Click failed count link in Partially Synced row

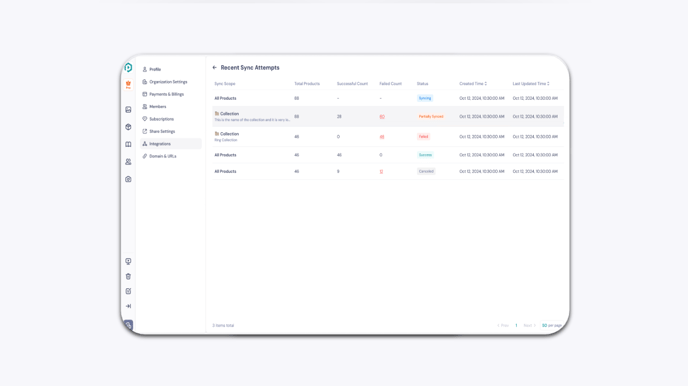(x=382, y=117)
